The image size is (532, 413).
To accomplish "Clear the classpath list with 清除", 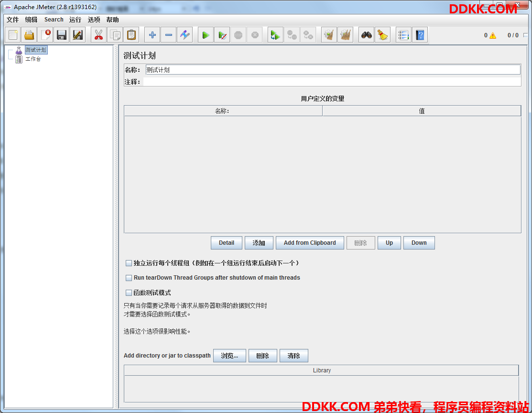I will [294, 356].
